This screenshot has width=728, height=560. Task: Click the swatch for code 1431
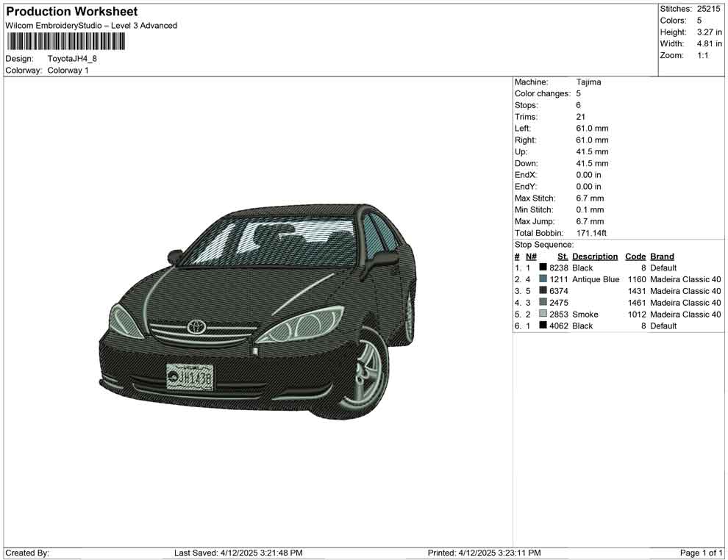tap(543, 291)
